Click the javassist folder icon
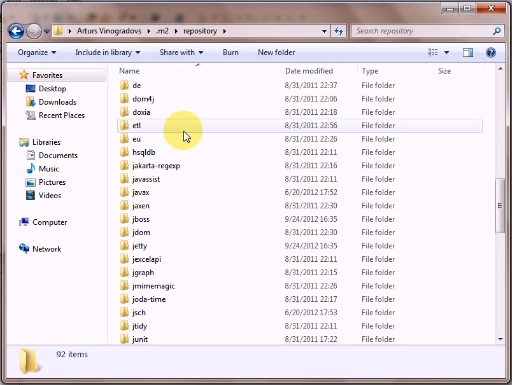Image resolution: width=512 pixels, height=385 pixels. (x=124, y=179)
